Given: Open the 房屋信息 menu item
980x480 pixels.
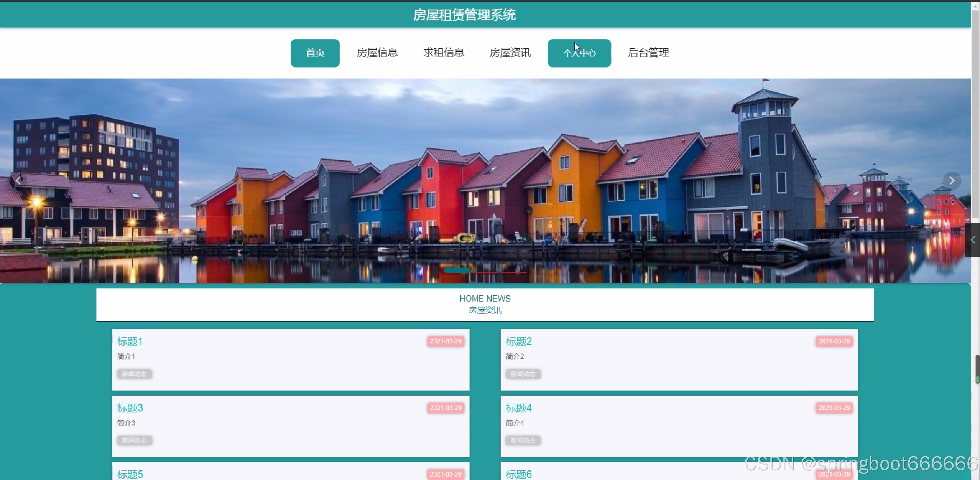Looking at the screenshot, I should (377, 53).
